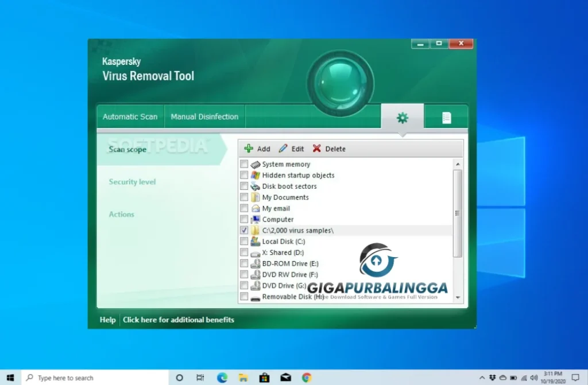Open Help from the bottom bar
This screenshot has height=385, width=588.
coord(107,320)
